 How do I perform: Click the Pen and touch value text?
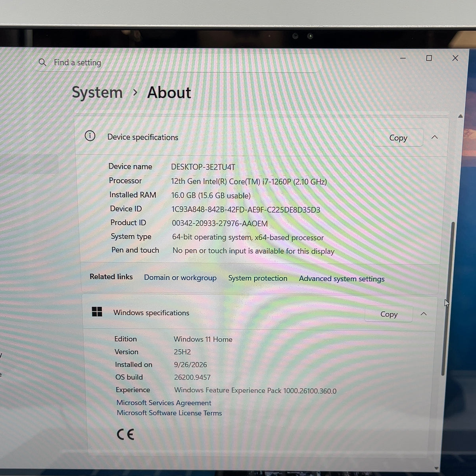[253, 251]
